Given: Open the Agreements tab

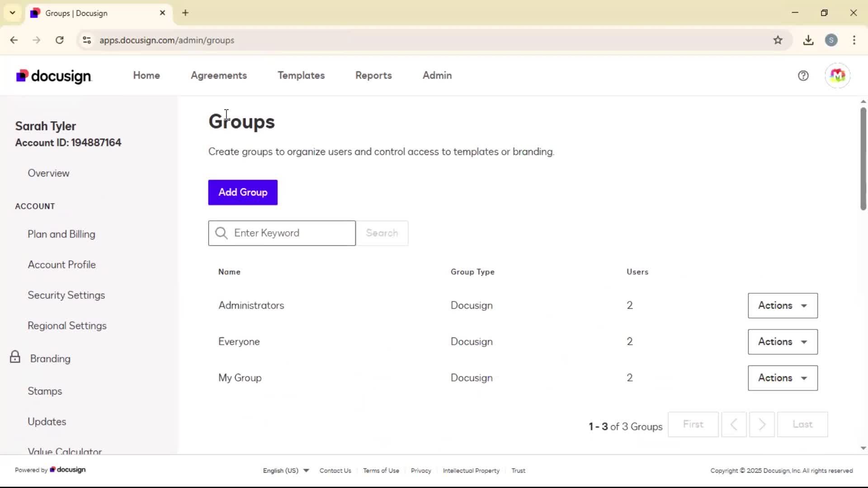Looking at the screenshot, I should coord(219,75).
